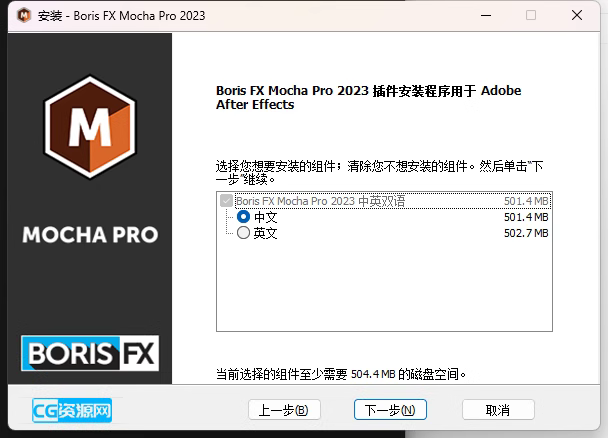Click the 504.4 MB disk space text
Image resolution: width=608 pixels, height=438 pixels.
point(373,374)
